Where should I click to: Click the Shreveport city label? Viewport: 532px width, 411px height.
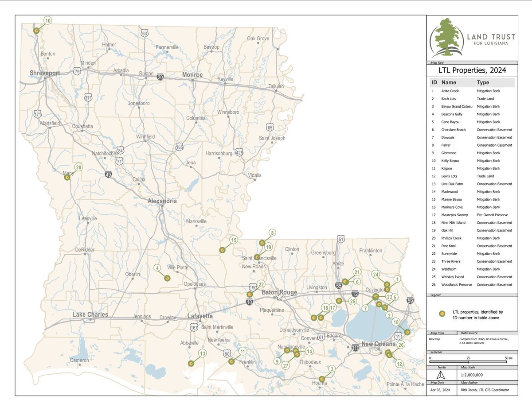tap(45, 73)
